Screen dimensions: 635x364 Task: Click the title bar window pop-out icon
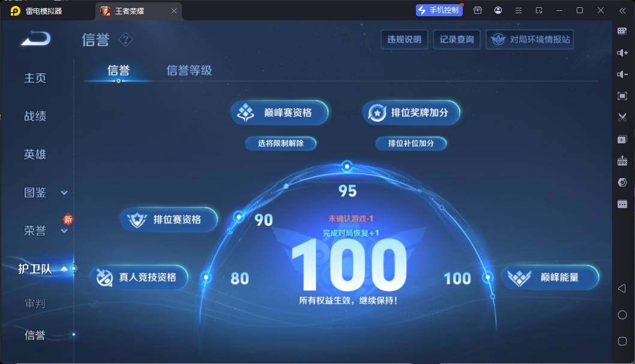tap(539, 11)
